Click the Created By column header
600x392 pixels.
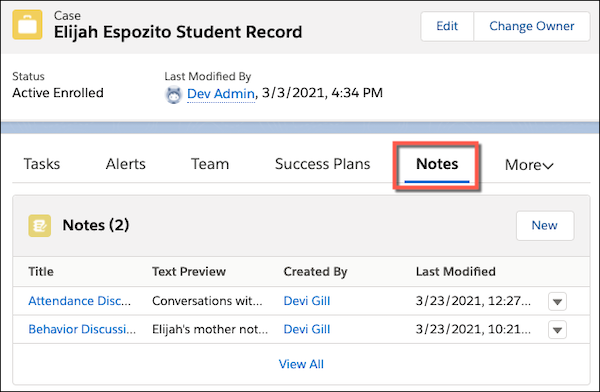point(315,271)
